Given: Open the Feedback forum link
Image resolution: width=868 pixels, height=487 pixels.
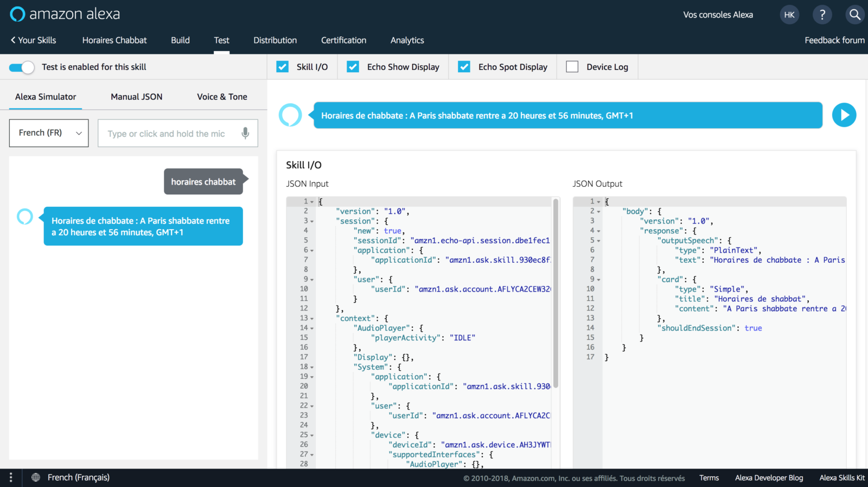Looking at the screenshot, I should 834,40.
